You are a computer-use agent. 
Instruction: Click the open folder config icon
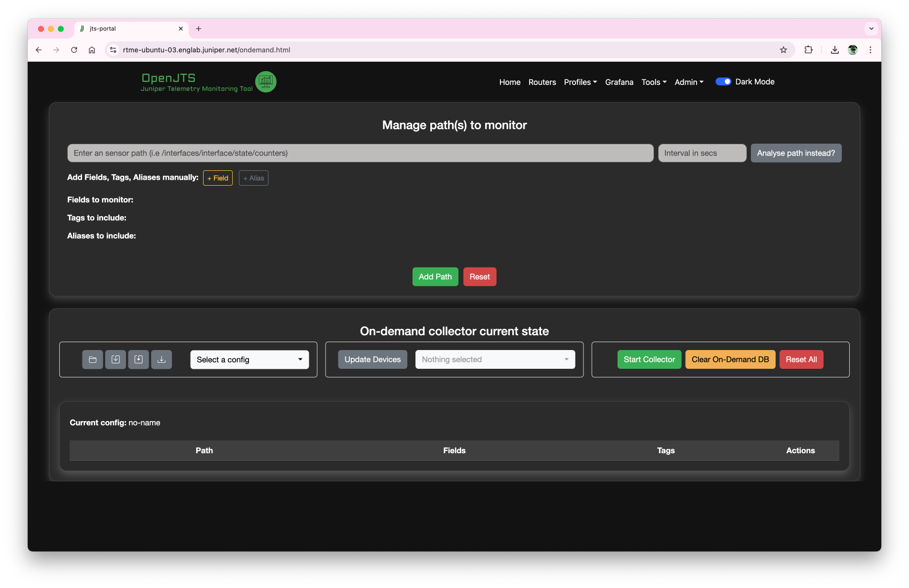click(x=92, y=359)
